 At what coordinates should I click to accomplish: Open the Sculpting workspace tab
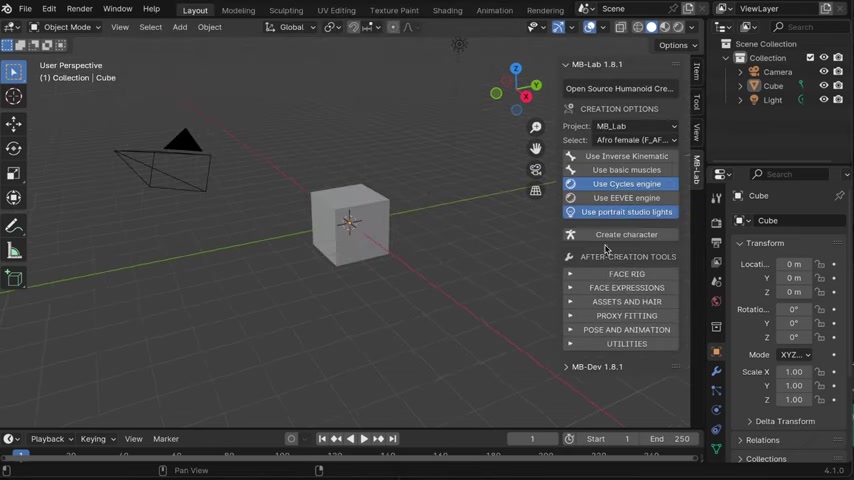coord(286,10)
